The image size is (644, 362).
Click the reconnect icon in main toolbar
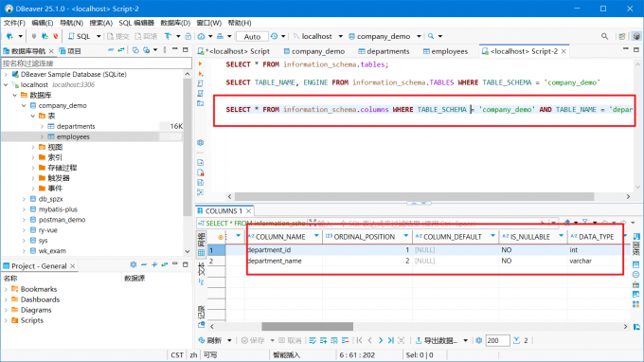(45, 36)
